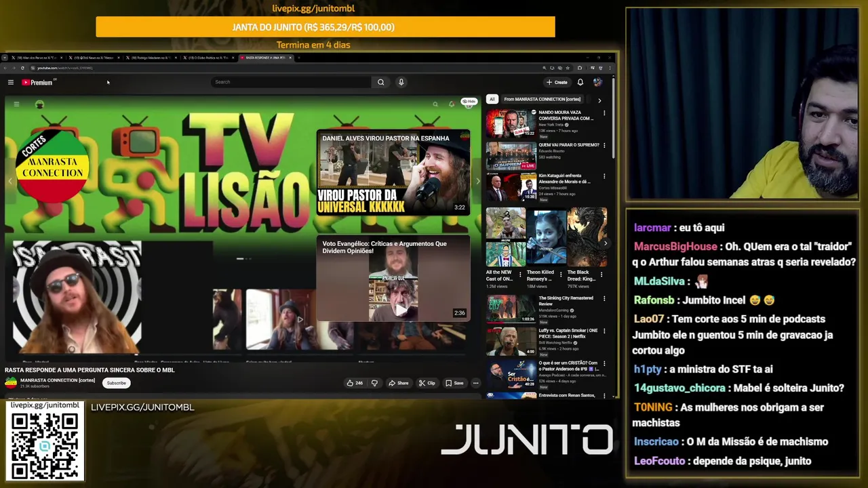This screenshot has height=488, width=868.
Task: Play Voto Evangélico suggested end-screen video
Action: point(393,279)
